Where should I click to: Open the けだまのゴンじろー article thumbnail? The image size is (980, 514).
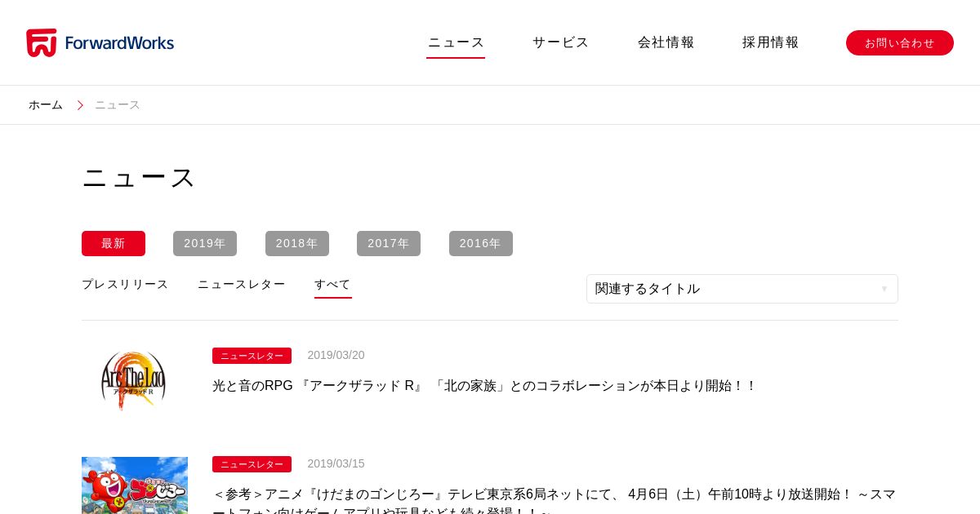tap(135, 485)
